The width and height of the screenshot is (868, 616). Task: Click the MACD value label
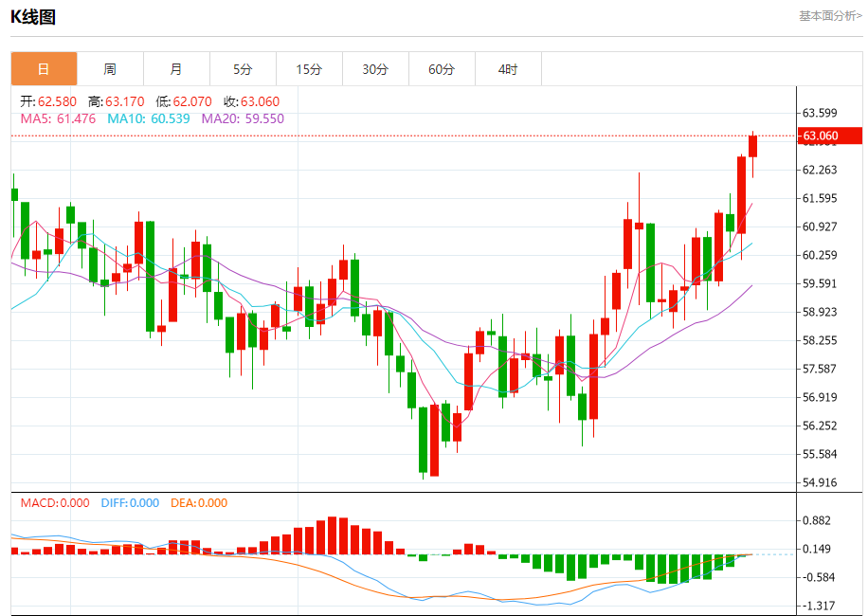coord(55,503)
